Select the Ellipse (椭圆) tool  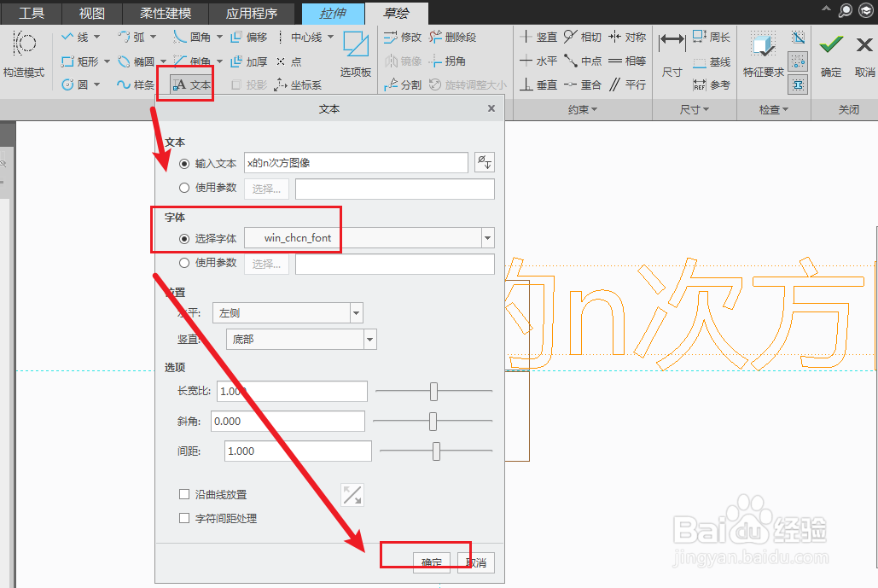point(136,61)
